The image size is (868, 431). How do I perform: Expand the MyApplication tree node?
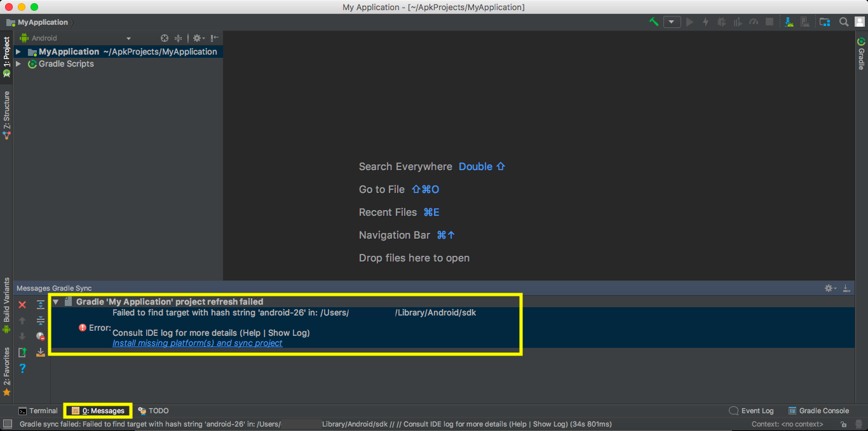coord(18,51)
